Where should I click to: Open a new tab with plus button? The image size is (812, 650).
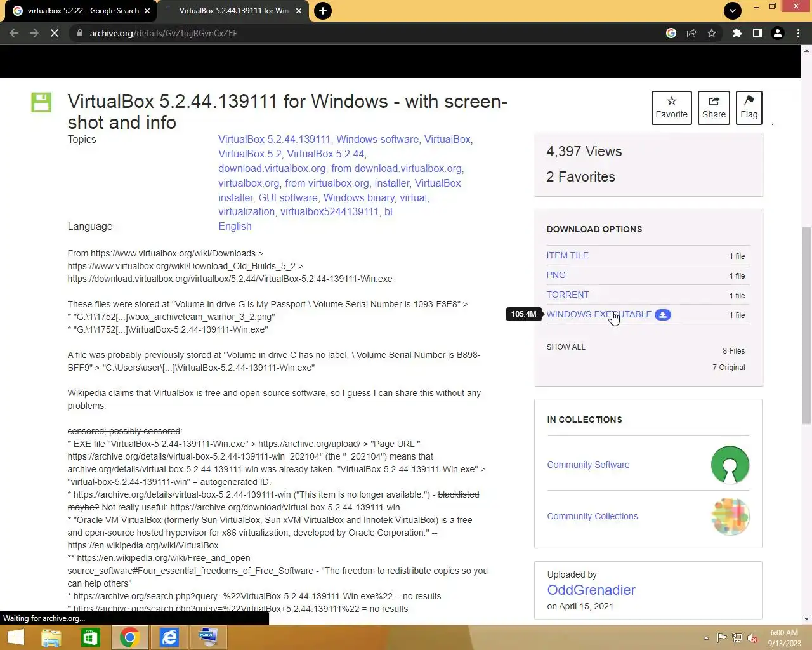tap(323, 11)
